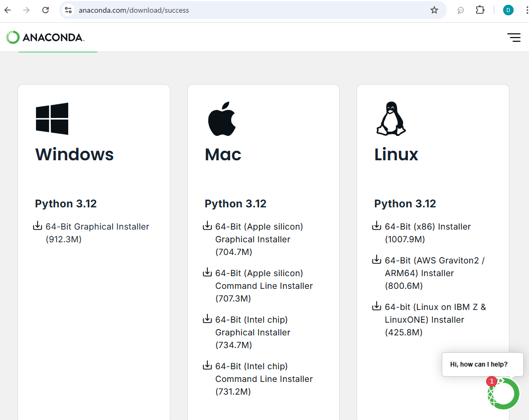Download Mac Apple silicon Graphical Installer (704.7M)
Image resolution: width=529 pixels, height=420 pixels.
click(x=259, y=239)
